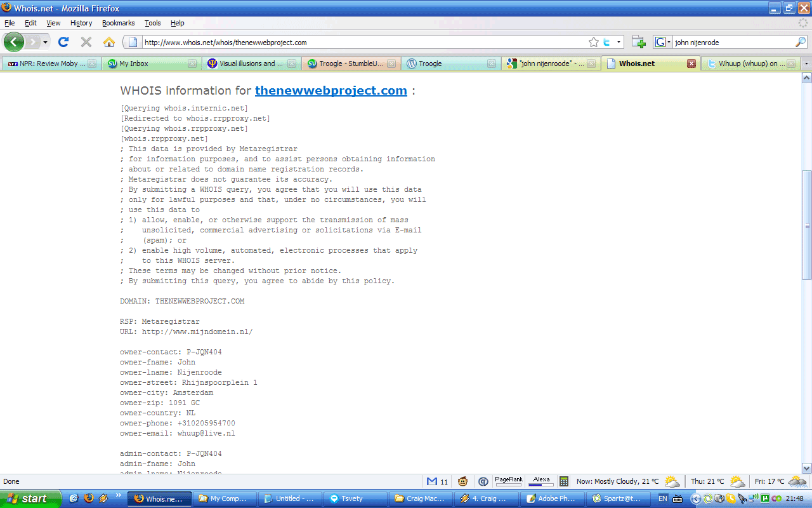Click the search magnifier icon
Screen dimensions: 812x508
click(801, 43)
